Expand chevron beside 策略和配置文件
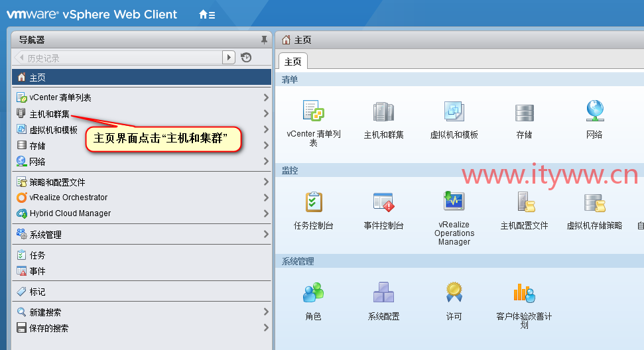 [266, 182]
